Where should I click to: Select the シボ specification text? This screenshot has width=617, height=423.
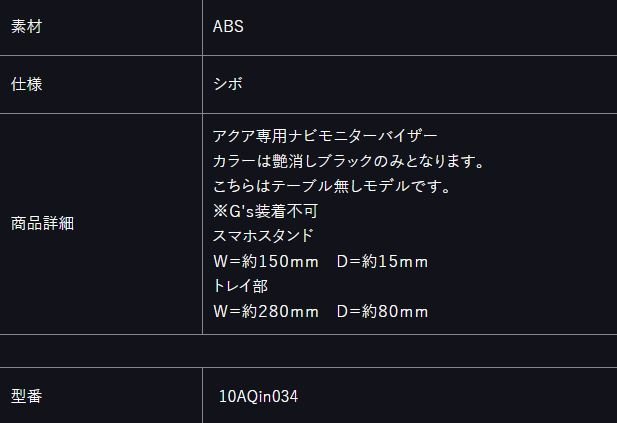pos(228,84)
